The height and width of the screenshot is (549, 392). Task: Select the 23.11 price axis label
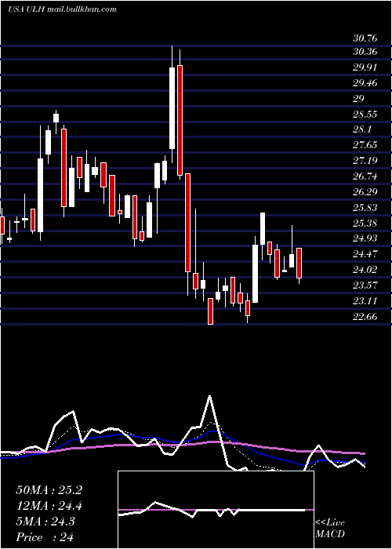[365, 300]
